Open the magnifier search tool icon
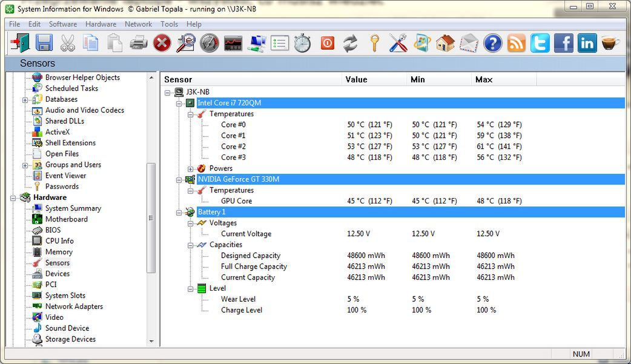Screen dimensions: 631x364 tap(185, 42)
